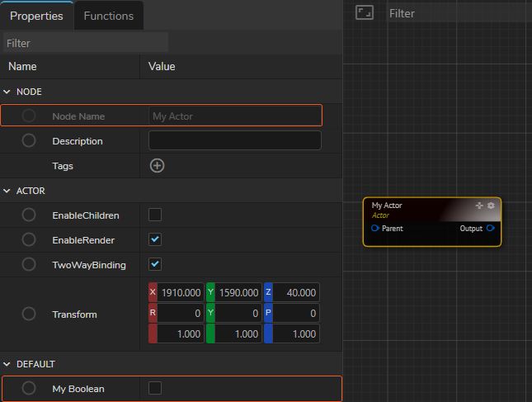
Task: Click the Transform X position field
Action: (x=181, y=292)
